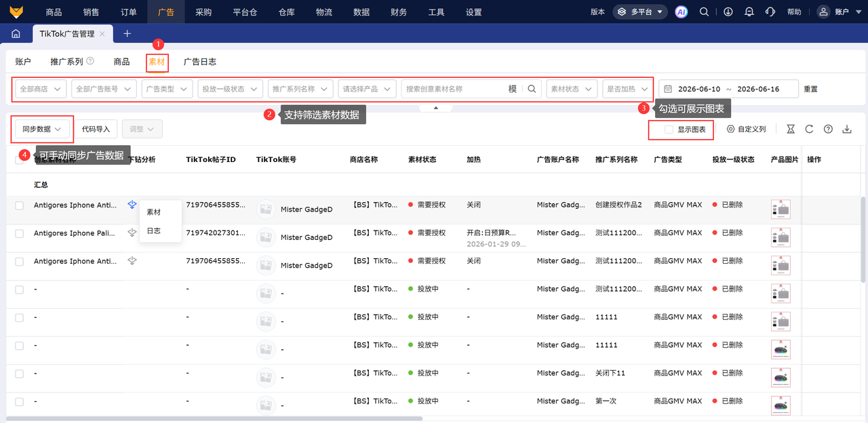Enable the 显示图表 checkbox
Viewport: 868px width, 423px height.
(x=669, y=129)
